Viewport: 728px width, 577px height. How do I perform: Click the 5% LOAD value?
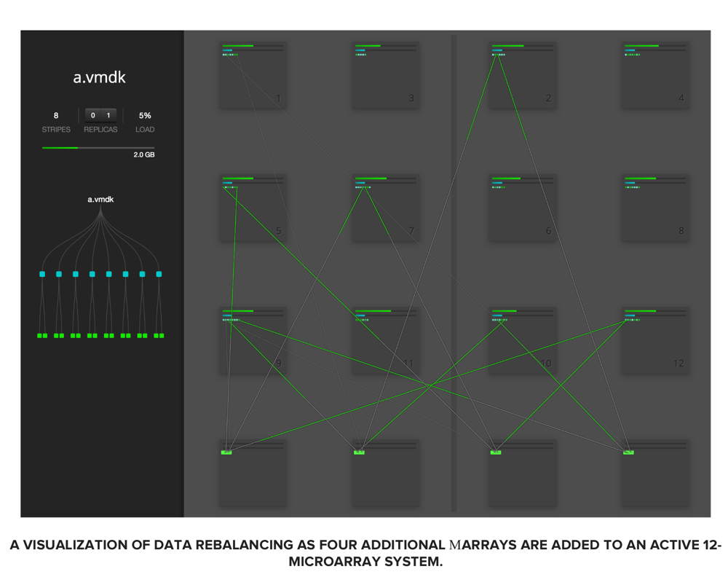coord(145,115)
